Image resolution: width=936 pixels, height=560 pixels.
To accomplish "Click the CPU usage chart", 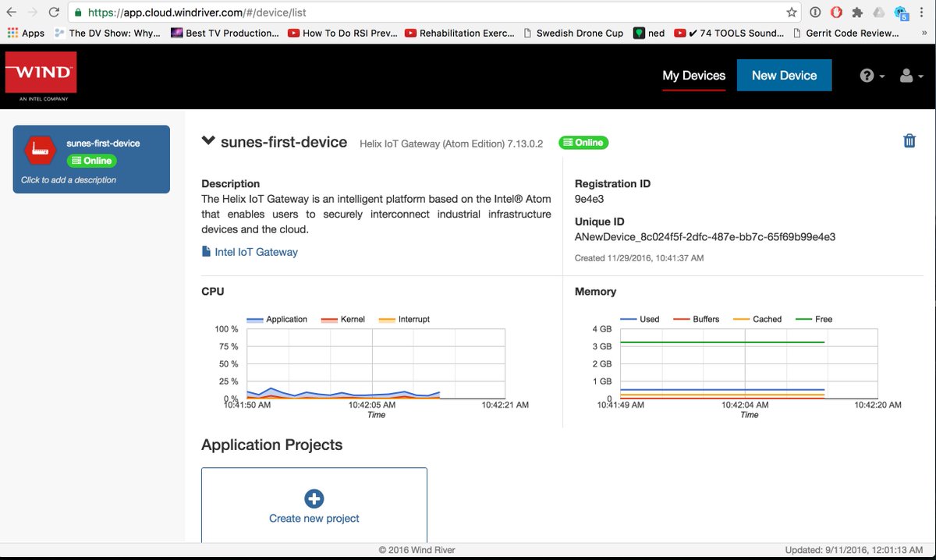I will 376,364.
